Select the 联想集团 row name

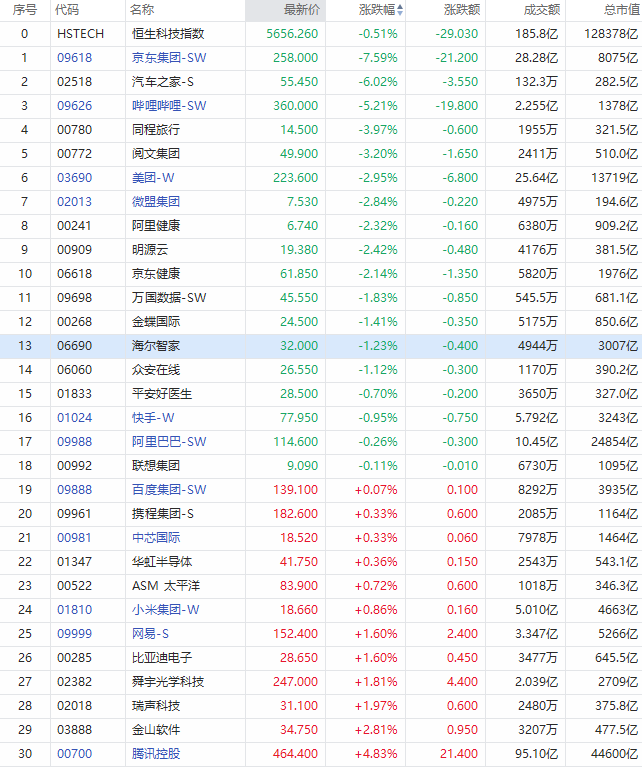[156, 466]
